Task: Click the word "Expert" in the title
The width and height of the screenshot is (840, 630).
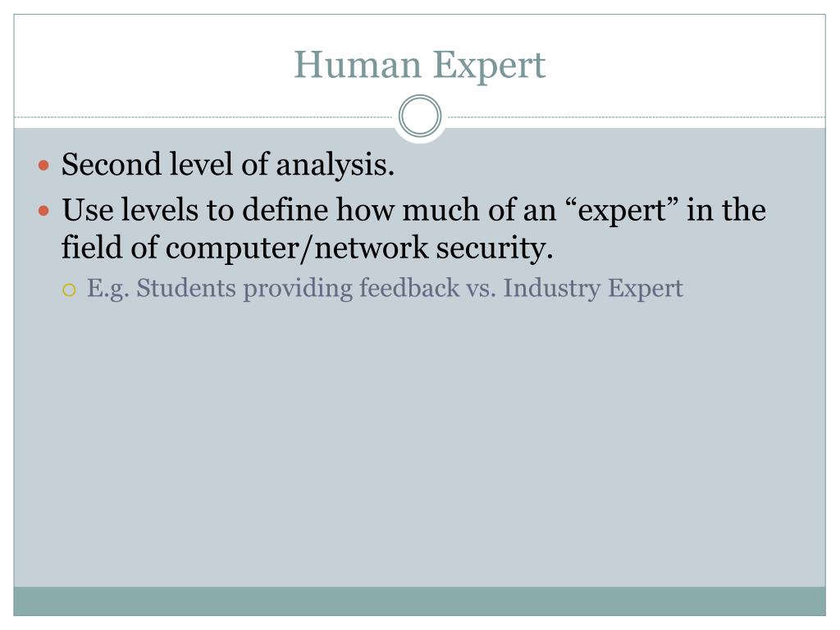Action: point(489,66)
